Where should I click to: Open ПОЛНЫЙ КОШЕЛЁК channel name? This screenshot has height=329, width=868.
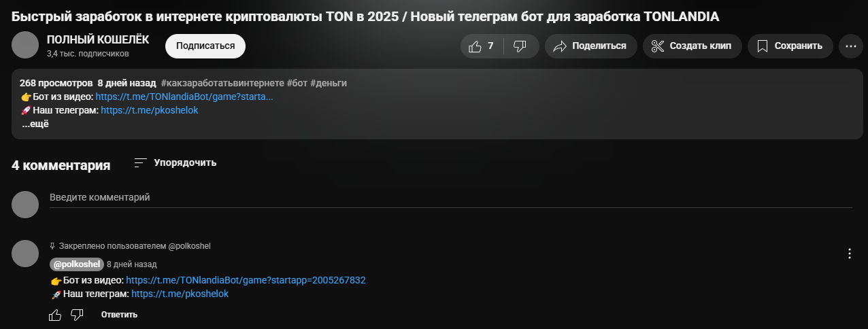click(98, 40)
